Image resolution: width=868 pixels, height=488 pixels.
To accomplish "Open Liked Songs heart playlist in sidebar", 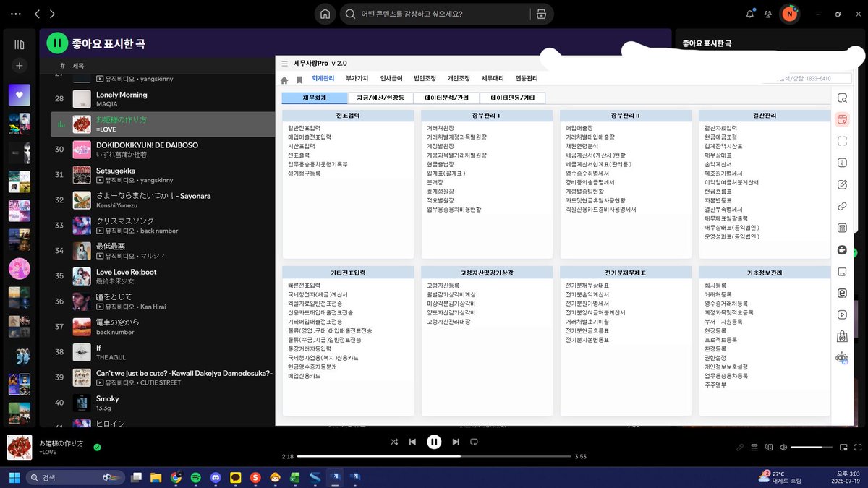I will pyautogui.click(x=20, y=95).
